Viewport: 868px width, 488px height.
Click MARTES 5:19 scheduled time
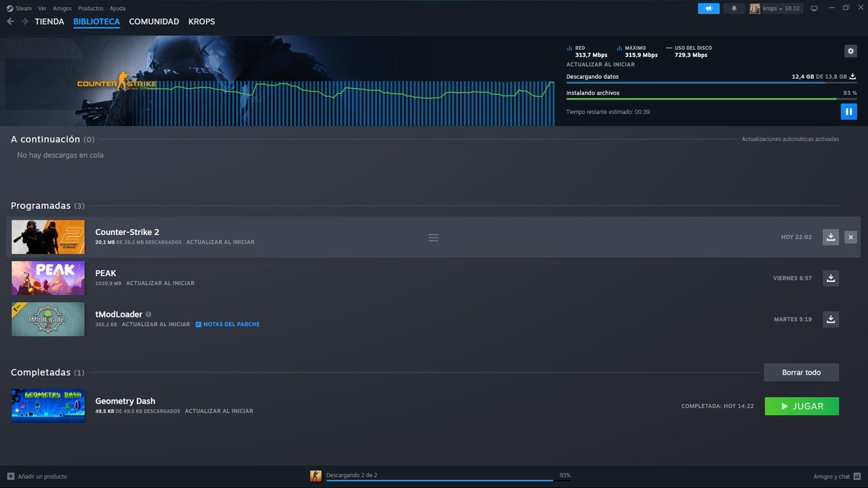793,320
